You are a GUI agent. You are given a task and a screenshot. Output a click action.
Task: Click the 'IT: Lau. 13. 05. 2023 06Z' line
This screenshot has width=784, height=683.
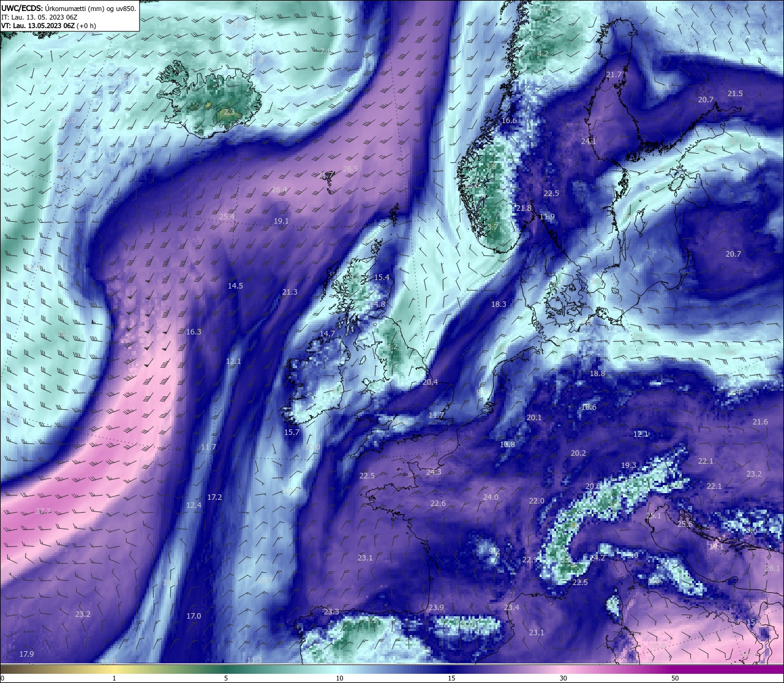39,17
